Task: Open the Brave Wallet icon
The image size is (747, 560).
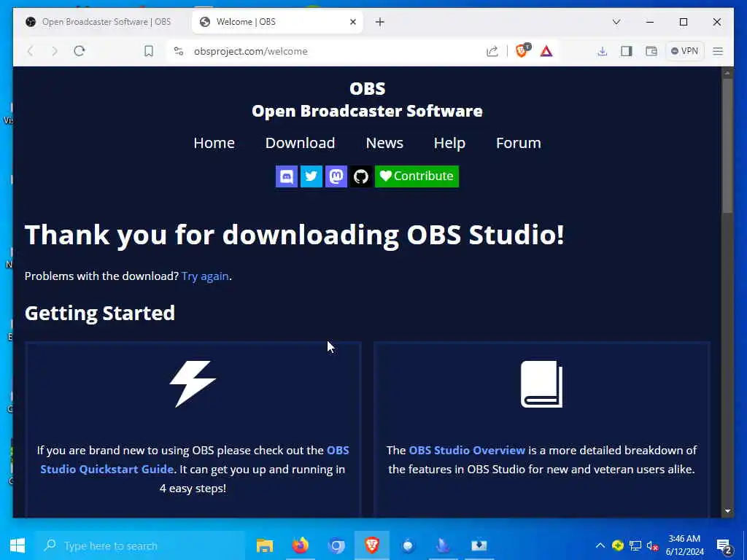Action: [651, 51]
